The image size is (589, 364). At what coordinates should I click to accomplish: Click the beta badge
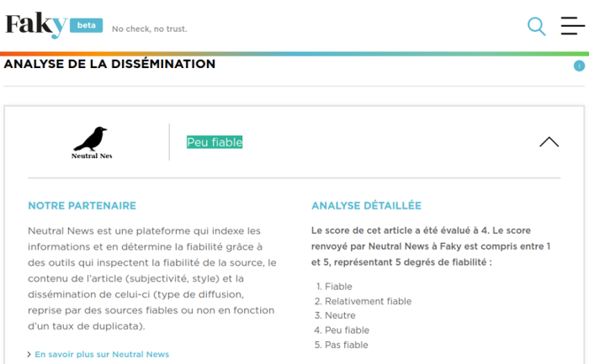87,25
